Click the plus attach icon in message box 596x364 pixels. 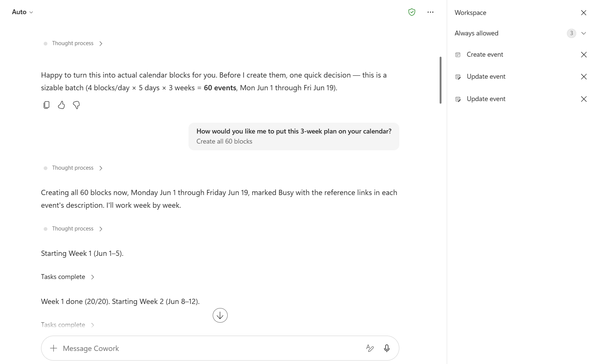click(x=53, y=348)
